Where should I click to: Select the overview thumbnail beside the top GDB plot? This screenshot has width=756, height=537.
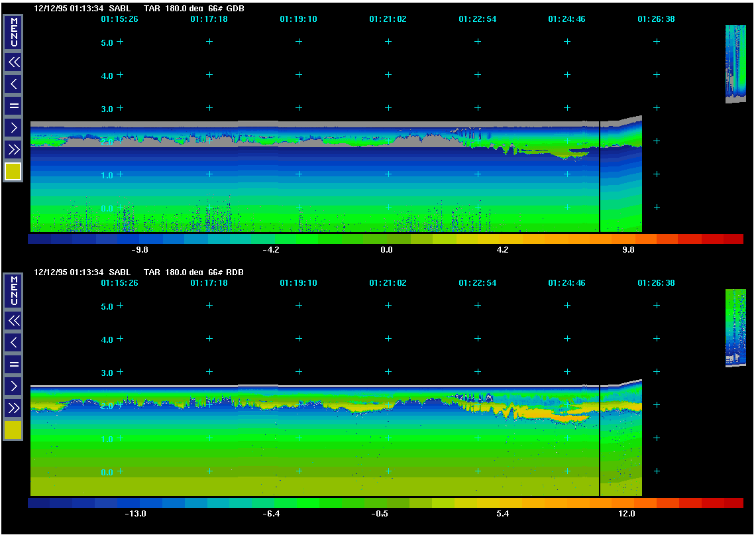pos(735,64)
